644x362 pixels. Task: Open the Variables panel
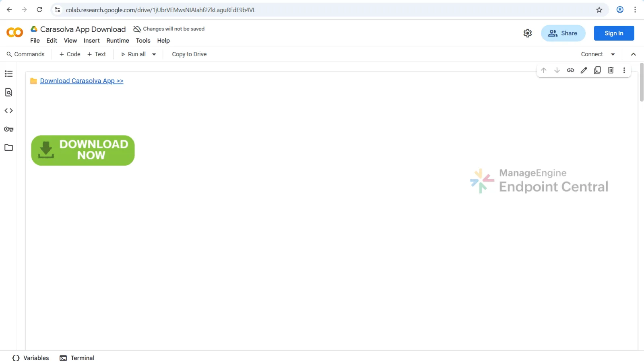(x=31, y=358)
